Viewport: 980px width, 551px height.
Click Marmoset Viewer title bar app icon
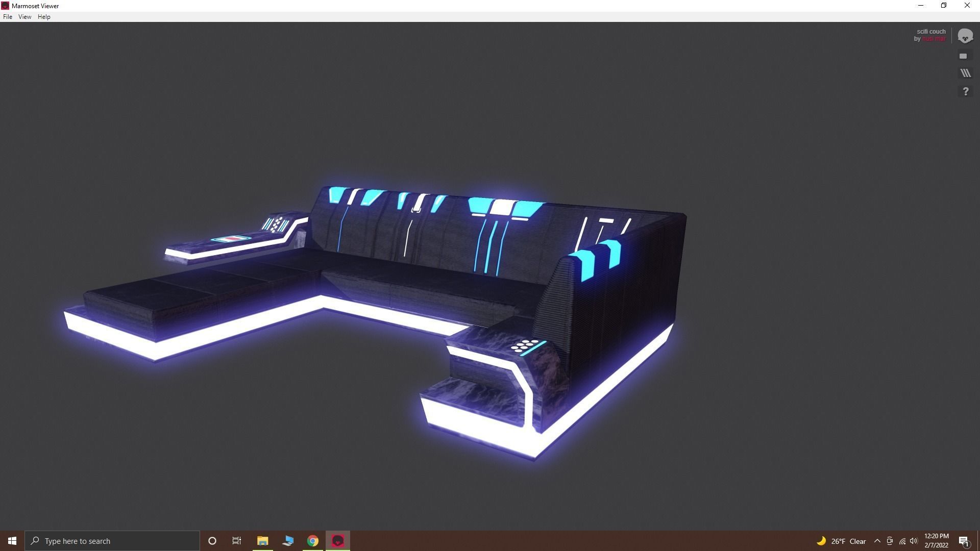[5, 6]
